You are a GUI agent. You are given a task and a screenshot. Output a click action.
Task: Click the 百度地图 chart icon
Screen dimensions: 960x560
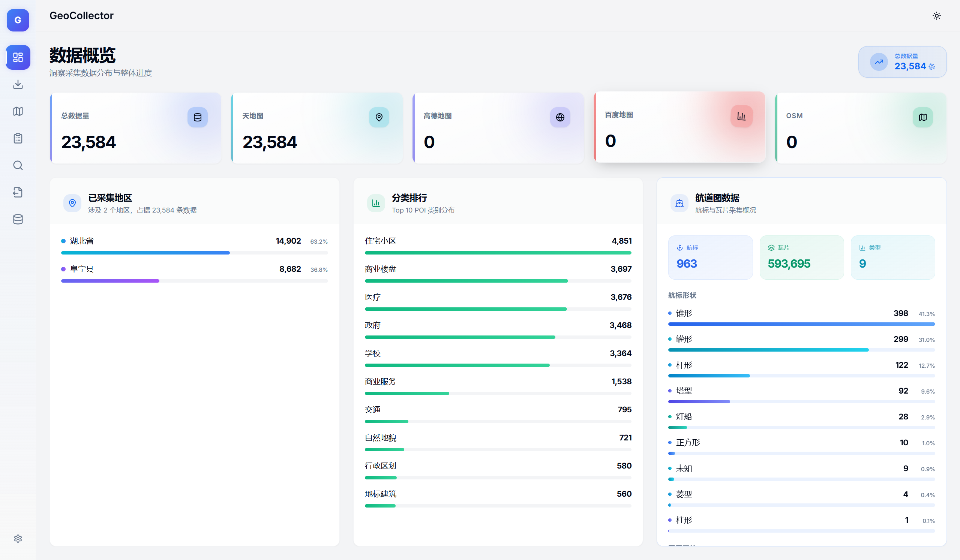(741, 116)
